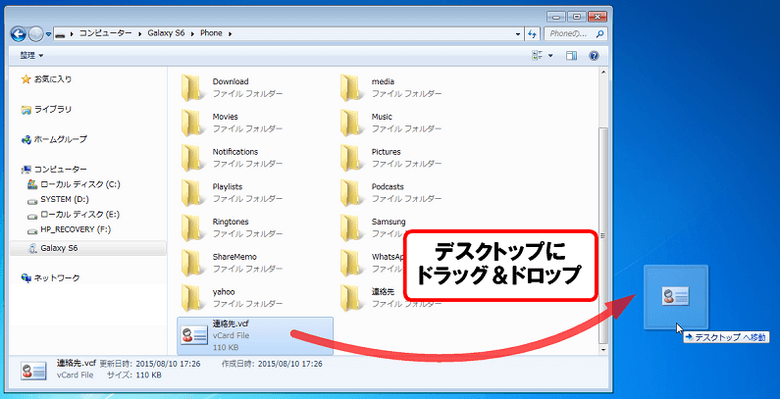Screen dimensions: 780x399
Task: Click 作成日時 2015/08/10 17:26 in details pane
Action: (x=271, y=364)
